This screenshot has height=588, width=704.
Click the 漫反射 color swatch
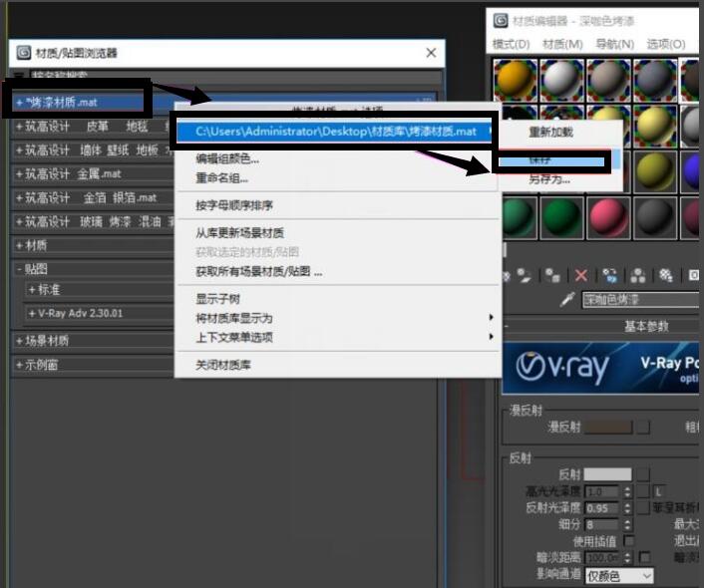point(607,427)
